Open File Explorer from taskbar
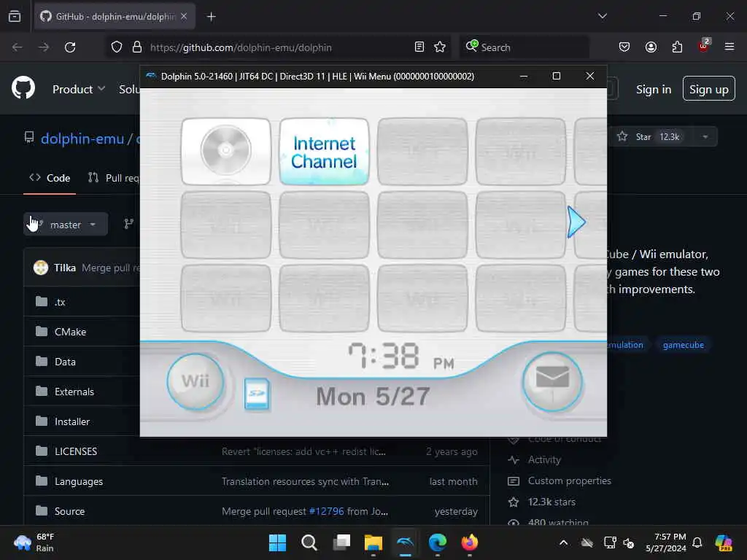 click(373, 542)
